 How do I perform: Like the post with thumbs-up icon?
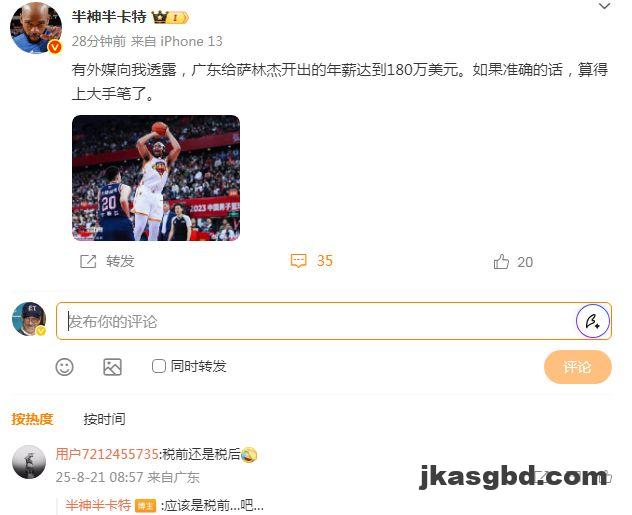(501, 262)
